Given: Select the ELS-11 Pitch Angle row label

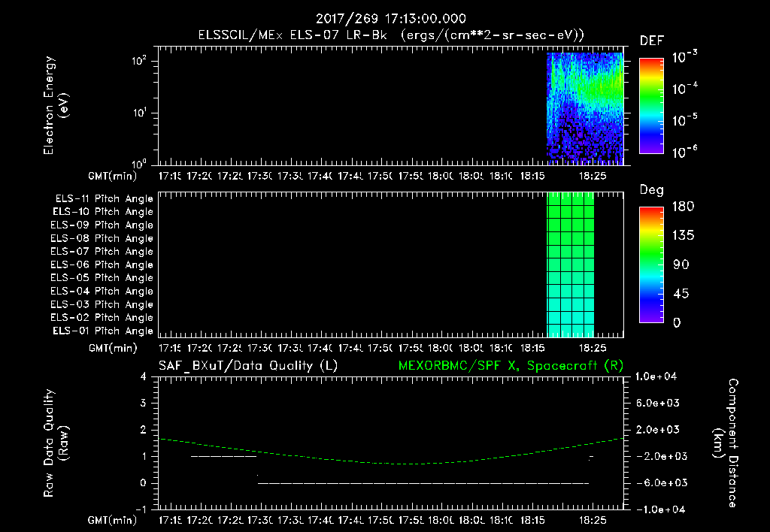Looking at the screenshot, I should pos(104,199).
